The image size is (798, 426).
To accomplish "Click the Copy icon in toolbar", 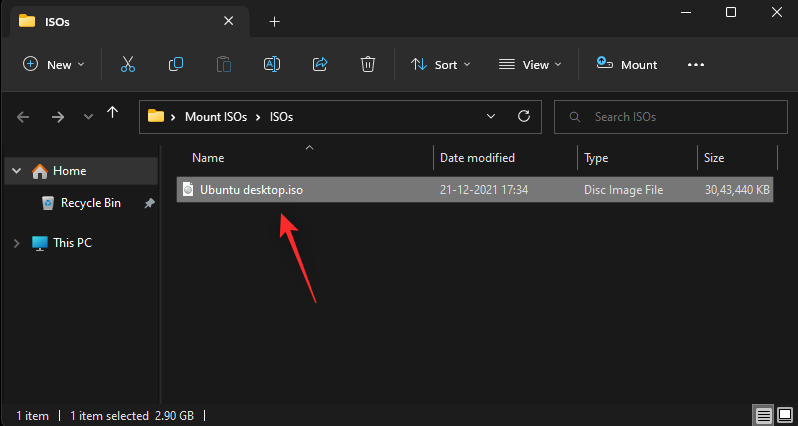I will tap(176, 64).
